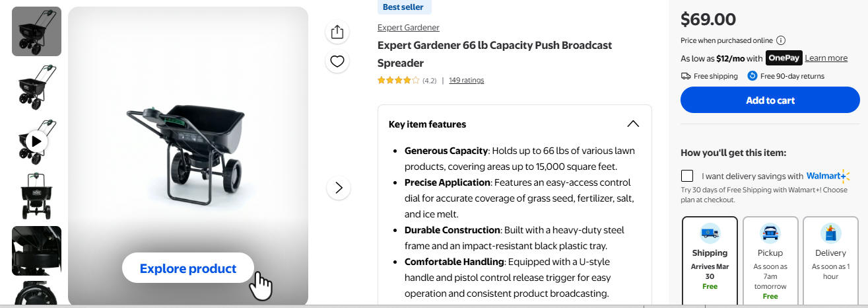Select the Delivery option bag icon

coord(830,233)
